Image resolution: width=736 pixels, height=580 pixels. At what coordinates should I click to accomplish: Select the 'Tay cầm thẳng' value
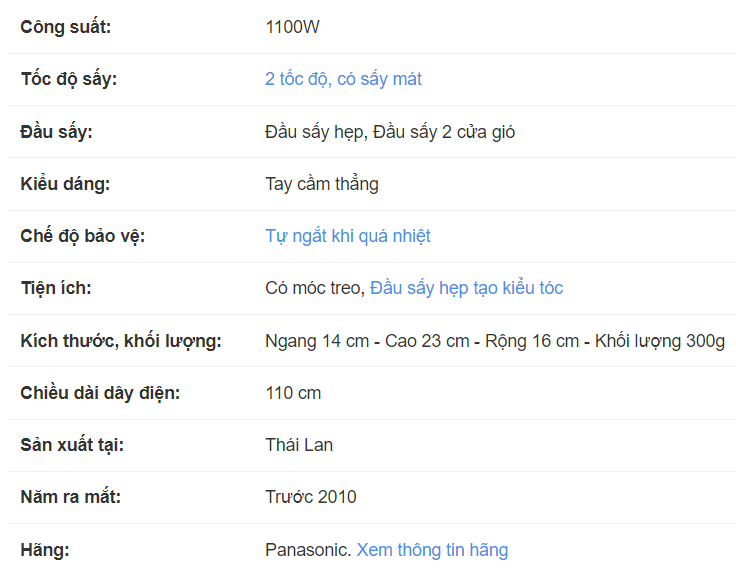(x=322, y=184)
